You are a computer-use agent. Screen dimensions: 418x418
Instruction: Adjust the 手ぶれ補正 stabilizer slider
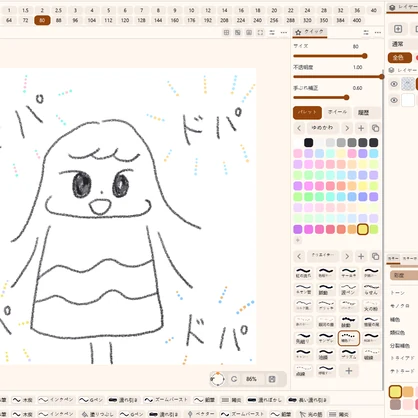(321, 97)
